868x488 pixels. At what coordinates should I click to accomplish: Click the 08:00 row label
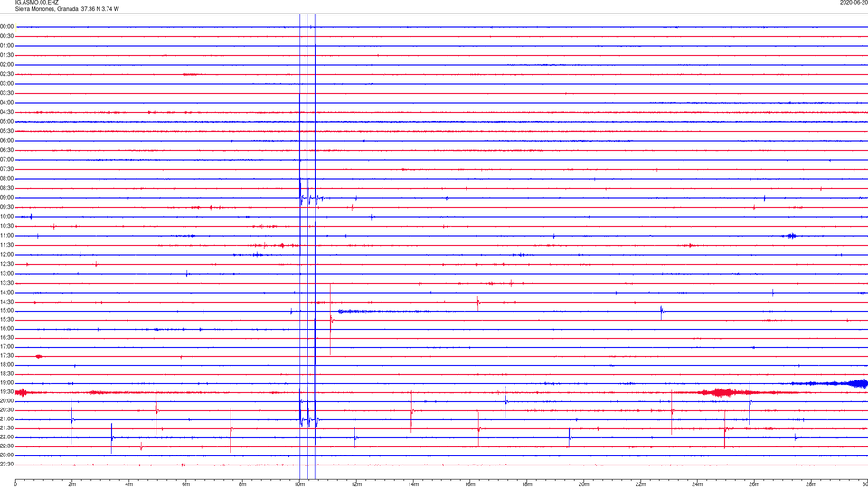7,179
